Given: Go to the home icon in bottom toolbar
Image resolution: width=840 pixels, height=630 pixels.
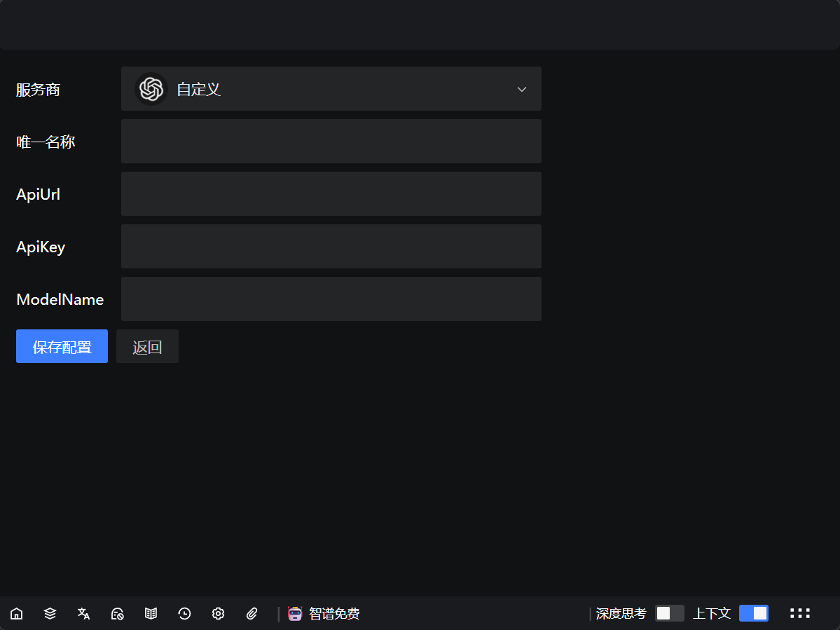Looking at the screenshot, I should (17, 614).
